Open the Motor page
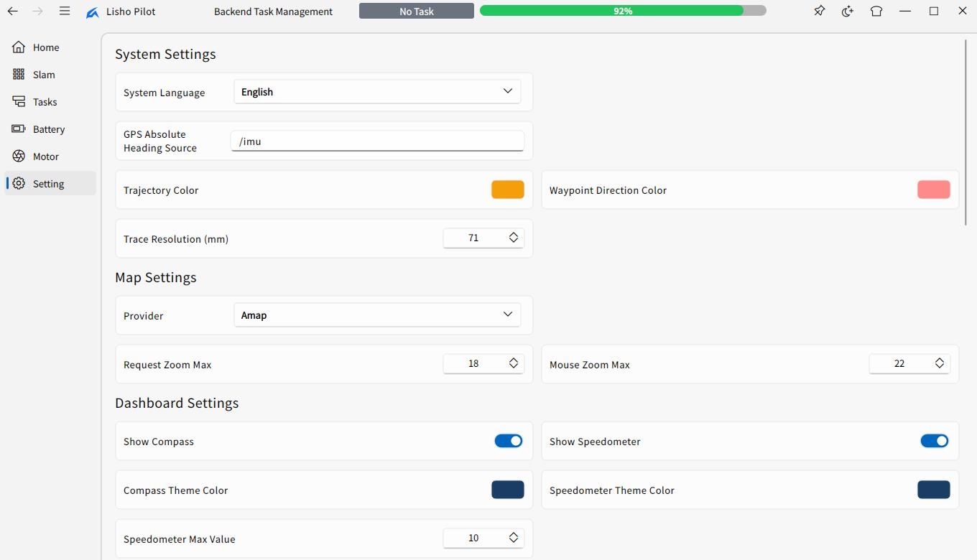The image size is (977, 560). (x=50, y=157)
